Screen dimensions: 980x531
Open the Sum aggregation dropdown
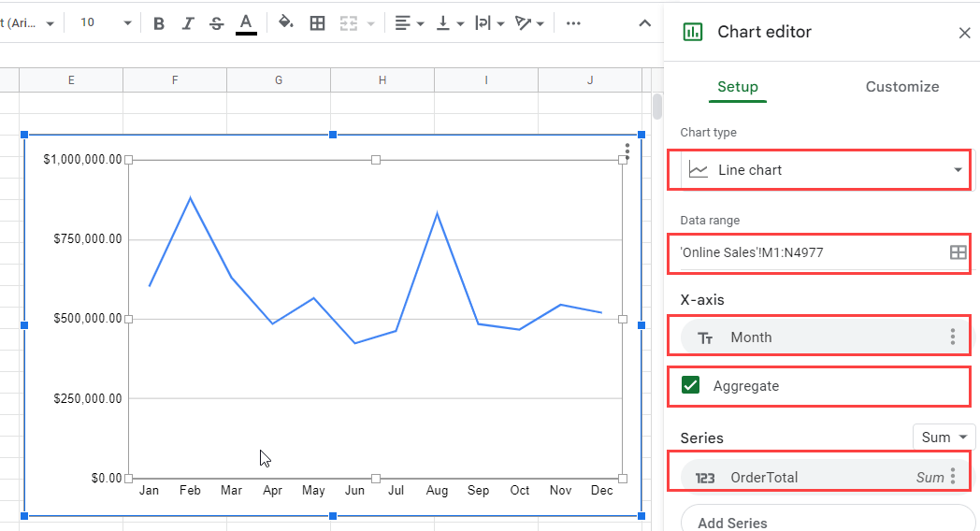pos(944,438)
